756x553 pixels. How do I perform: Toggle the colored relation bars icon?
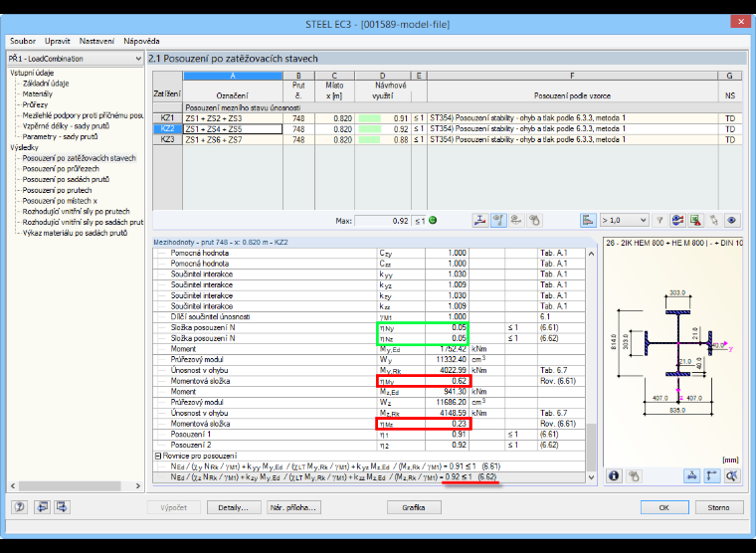[588, 221]
